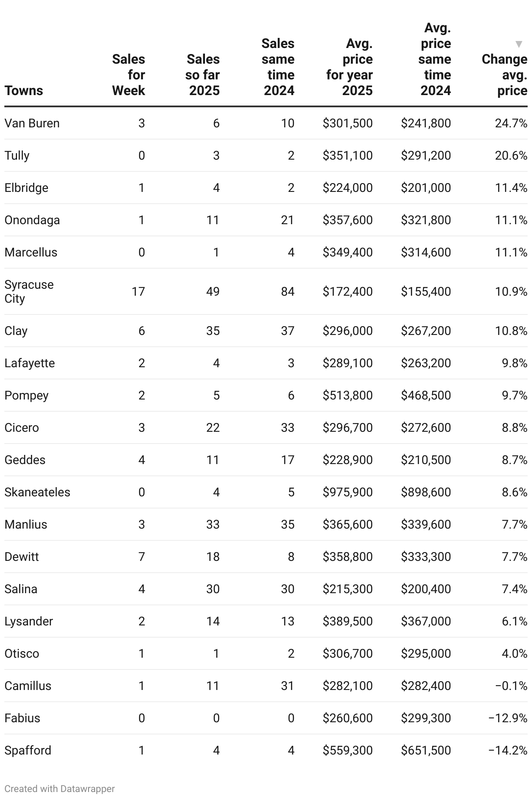This screenshot has width=532, height=799.
Task: Click Onondaga town name in table
Action: tap(32, 220)
